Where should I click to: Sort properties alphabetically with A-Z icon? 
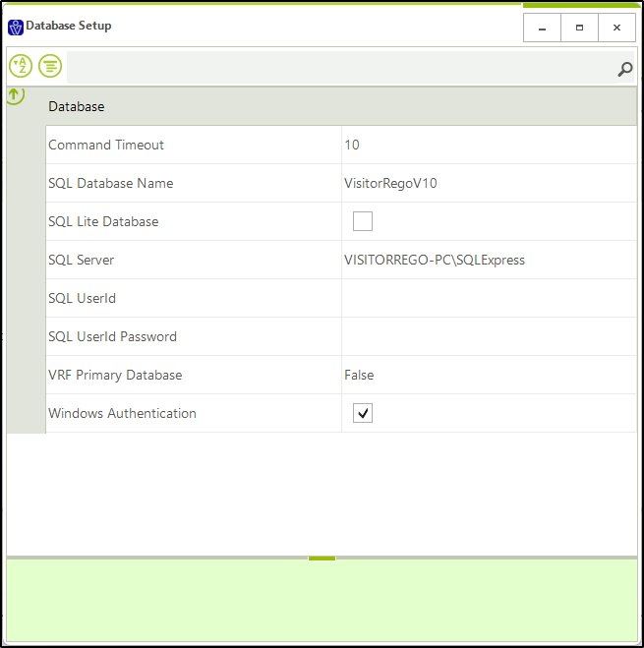click(21, 66)
